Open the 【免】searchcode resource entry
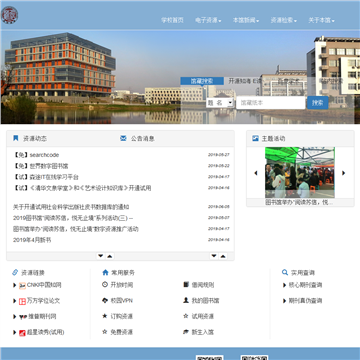The image size is (360, 360). [36, 155]
